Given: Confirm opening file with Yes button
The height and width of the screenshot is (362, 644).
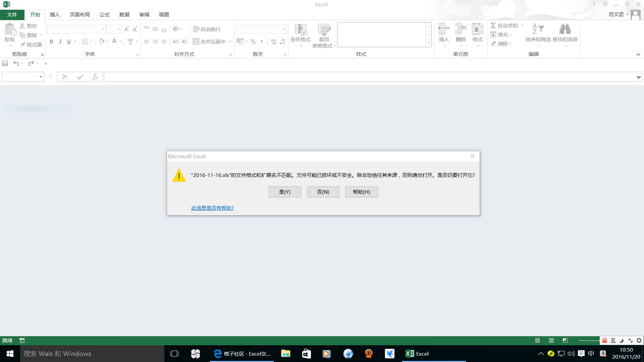Looking at the screenshot, I should click(x=284, y=192).
